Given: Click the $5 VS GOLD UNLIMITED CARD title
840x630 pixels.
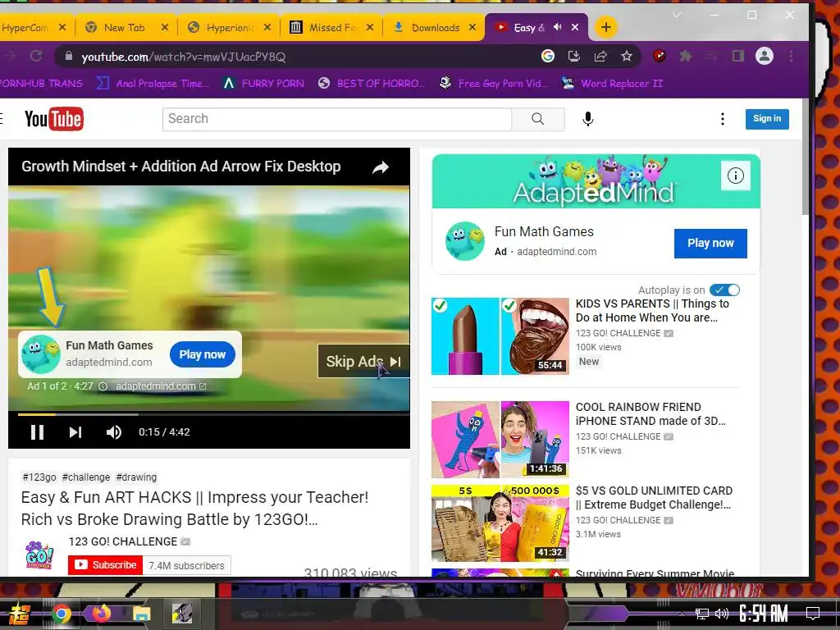Looking at the screenshot, I should [x=654, y=498].
